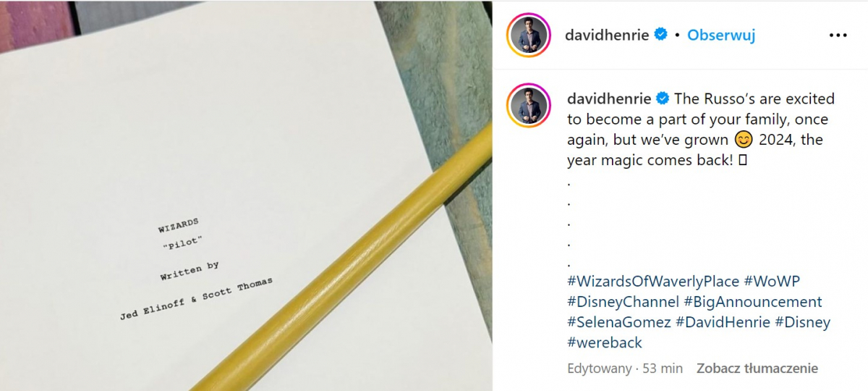Open the #DavidHenrie hashtag
Screen dimensions: 868x391
point(723,322)
